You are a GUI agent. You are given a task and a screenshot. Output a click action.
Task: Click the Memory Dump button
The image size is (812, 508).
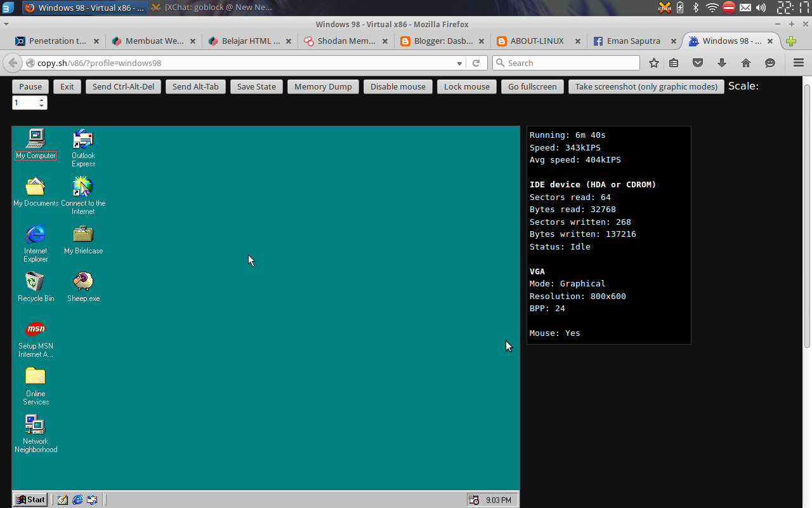pos(323,86)
